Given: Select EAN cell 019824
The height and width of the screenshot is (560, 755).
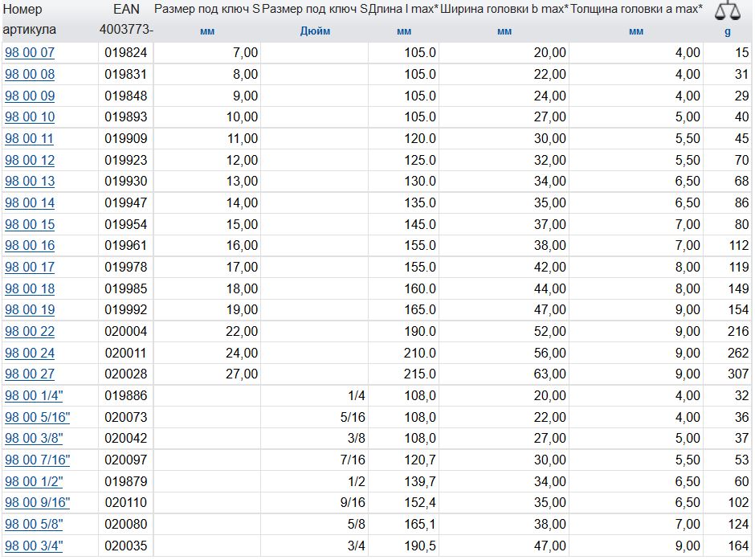Looking at the screenshot, I should point(126,53).
